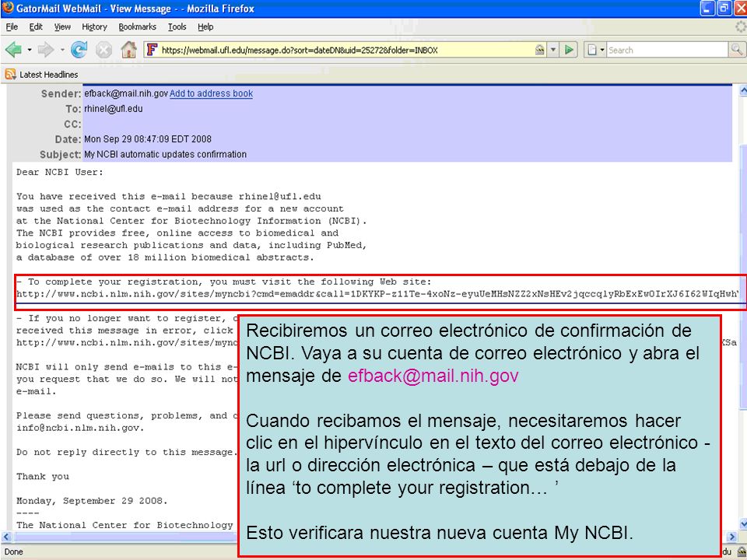The image size is (747, 560).
Task: Click the Forward arrow navigation button
Action: coord(46,50)
